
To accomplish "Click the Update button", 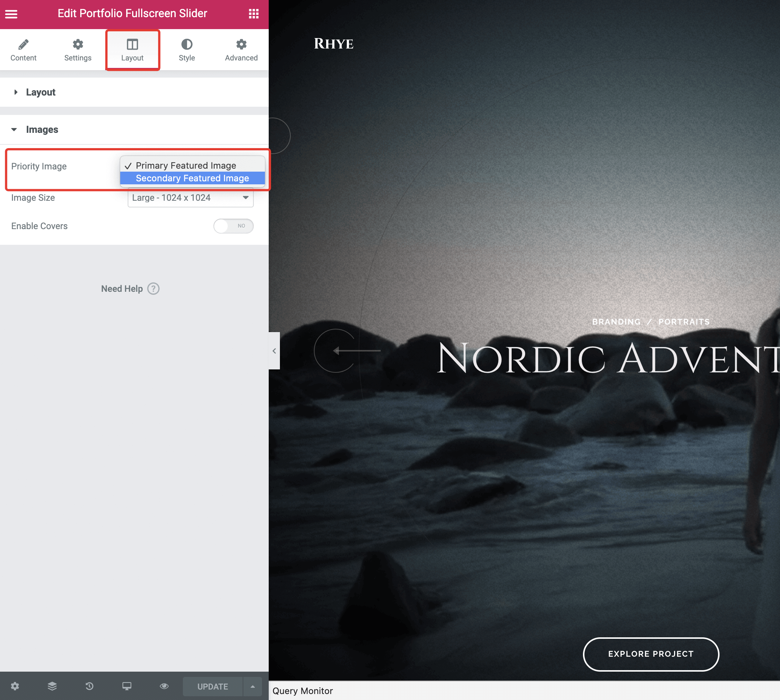I will (x=212, y=687).
